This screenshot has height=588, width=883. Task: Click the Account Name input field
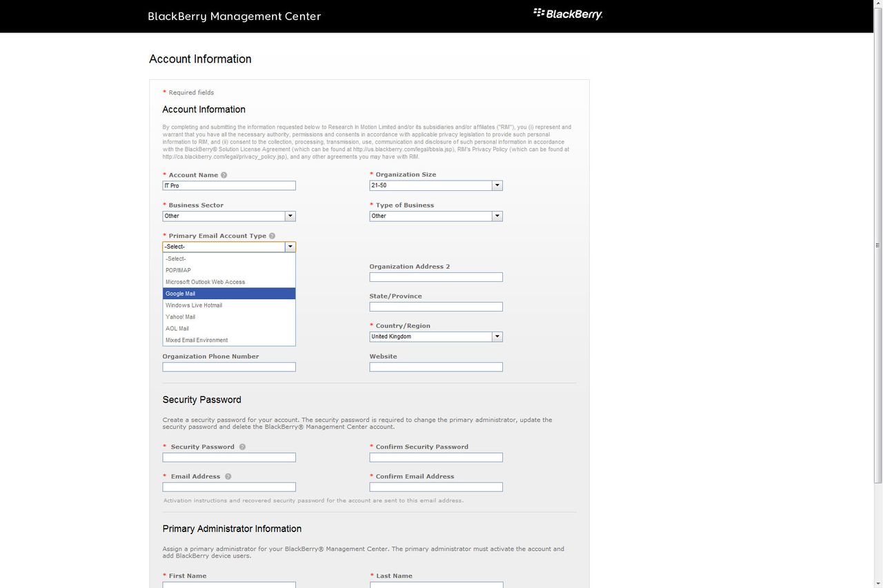pyautogui.click(x=229, y=185)
